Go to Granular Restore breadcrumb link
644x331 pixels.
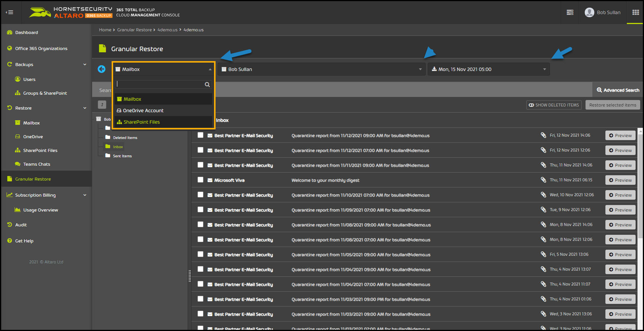coord(135,30)
